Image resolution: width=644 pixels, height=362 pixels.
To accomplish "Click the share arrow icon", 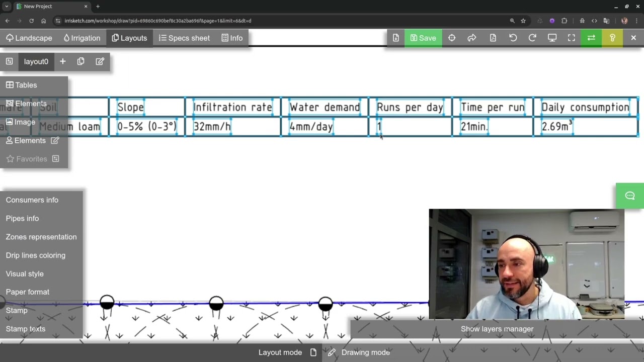I will [x=472, y=38].
